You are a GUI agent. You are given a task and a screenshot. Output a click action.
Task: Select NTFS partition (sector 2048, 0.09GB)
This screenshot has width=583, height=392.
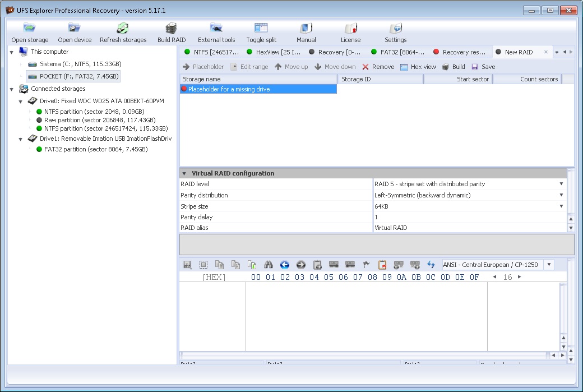(90, 112)
